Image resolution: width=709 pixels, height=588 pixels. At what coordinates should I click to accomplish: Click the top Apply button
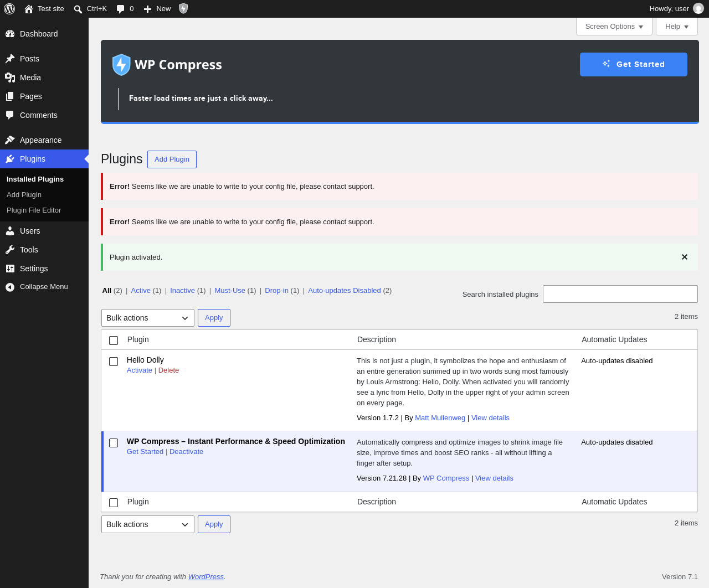pyautogui.click(x=214, y=318)
